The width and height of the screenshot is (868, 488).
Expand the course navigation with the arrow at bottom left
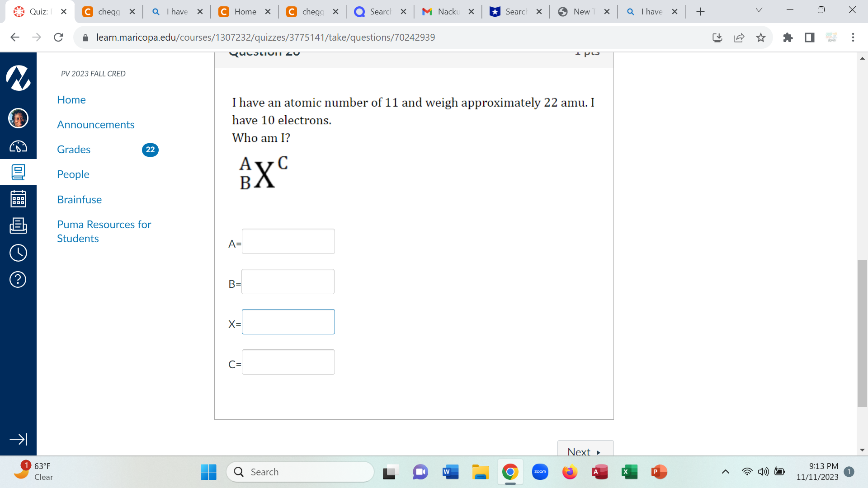18,439
